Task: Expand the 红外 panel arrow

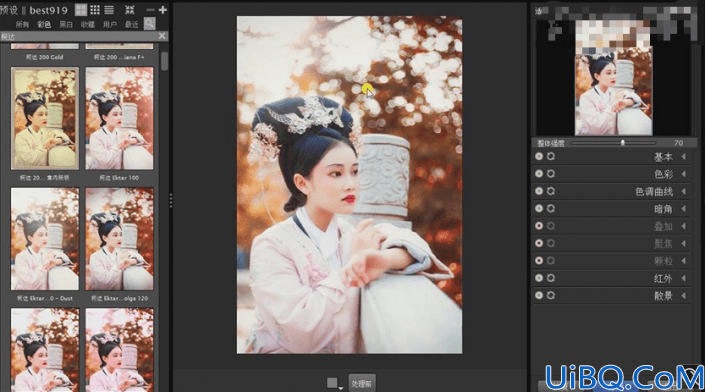Action: pos(684,278)
